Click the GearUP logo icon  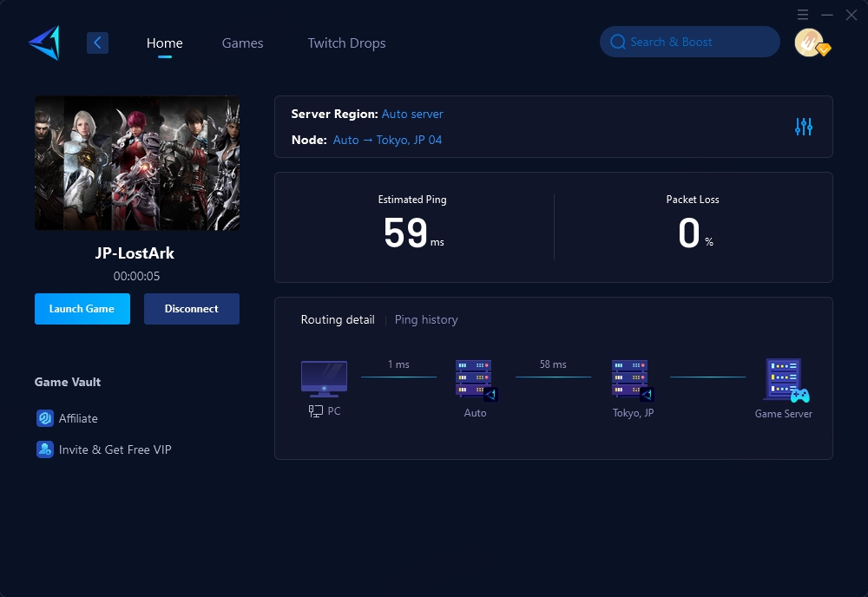click(44, 43)
